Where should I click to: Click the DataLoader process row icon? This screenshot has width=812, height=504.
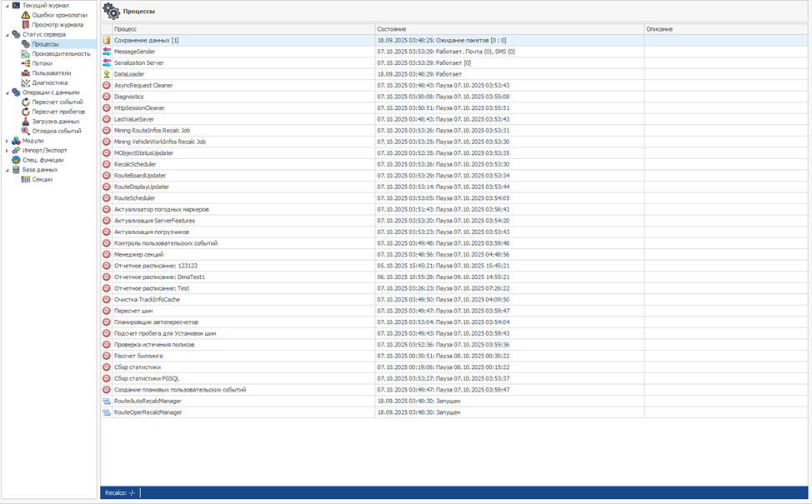pyautogui.click(x=107, y=74)
